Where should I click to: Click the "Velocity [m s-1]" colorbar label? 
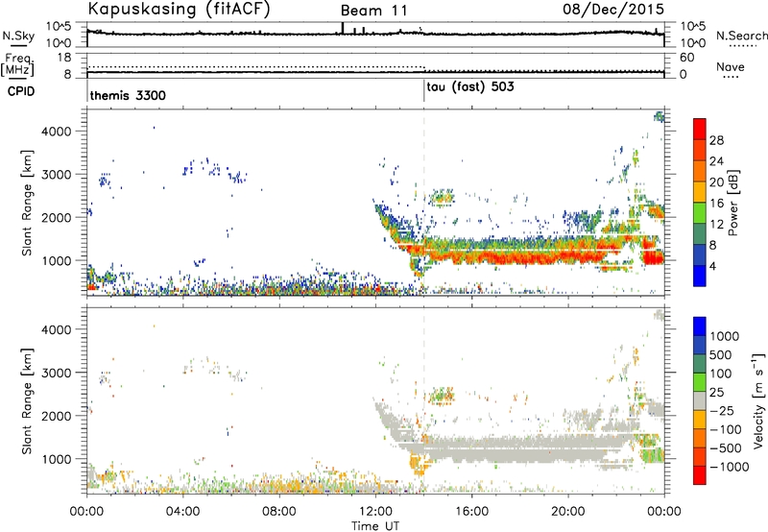[758, 400]
